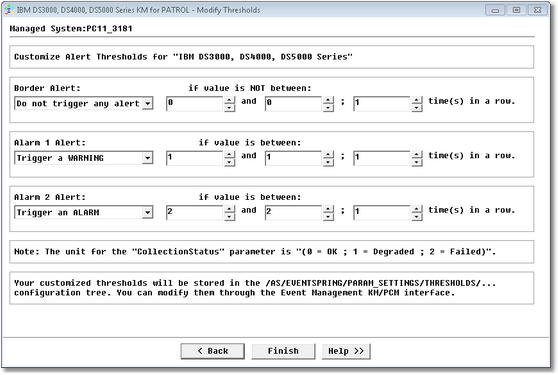Screen dimensions: 558x375
Task: Maximize the Modify Thresholds window
Action: (516, 10)
